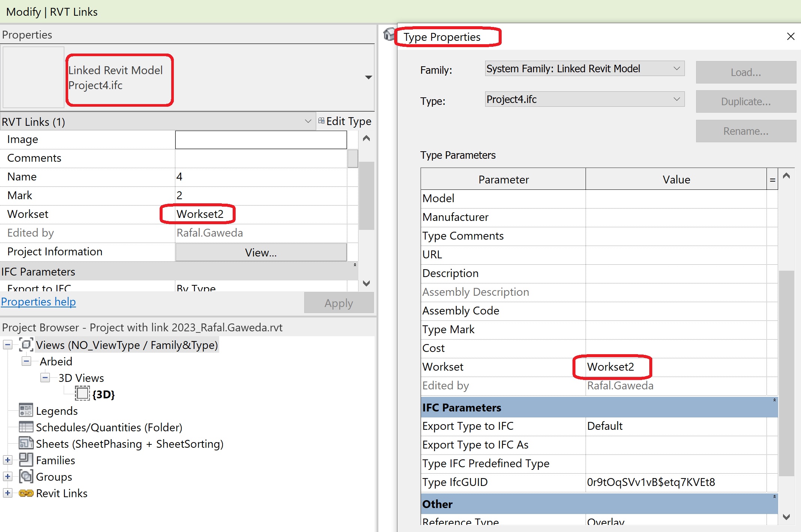801x532 pixels.
Task: Click the Apply button
Action: pyautogui.click(x=338, y=303)
